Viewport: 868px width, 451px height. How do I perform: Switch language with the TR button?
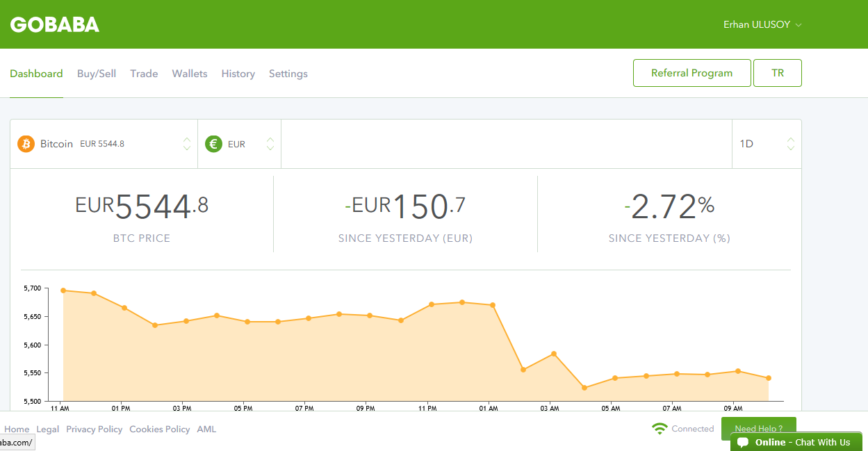(777, 73)
